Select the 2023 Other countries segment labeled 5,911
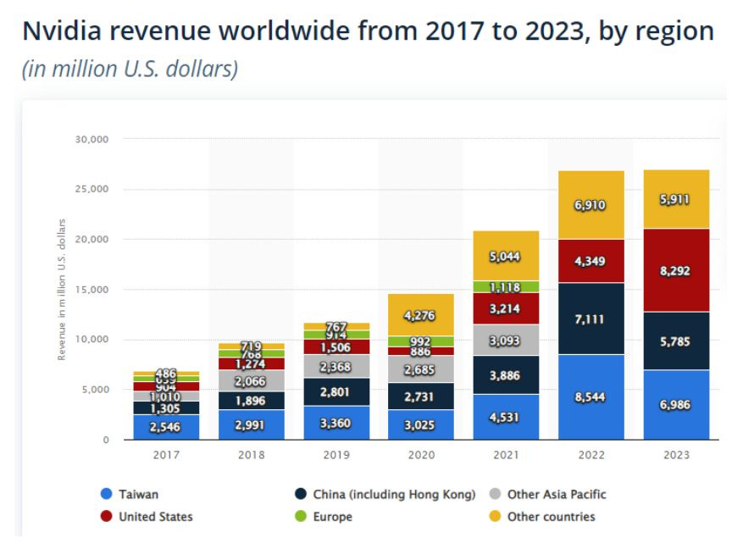The height and width of the screenshot is (560, 743). coord(676,199)
